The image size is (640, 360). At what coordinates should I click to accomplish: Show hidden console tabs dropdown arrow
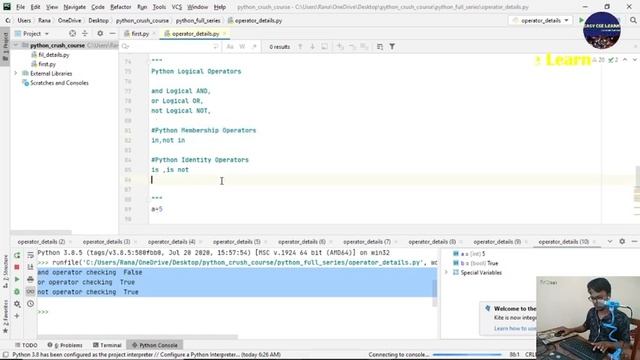pos(610,242)
